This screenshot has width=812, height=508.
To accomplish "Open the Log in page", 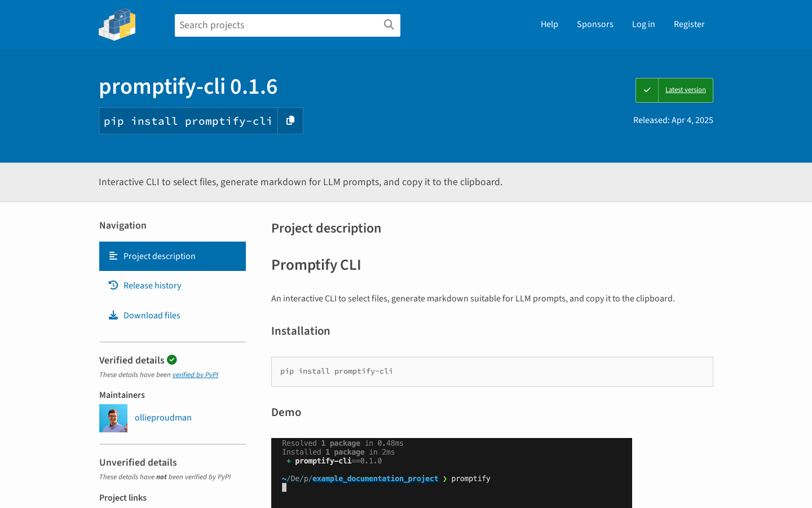I will point(643,24).
